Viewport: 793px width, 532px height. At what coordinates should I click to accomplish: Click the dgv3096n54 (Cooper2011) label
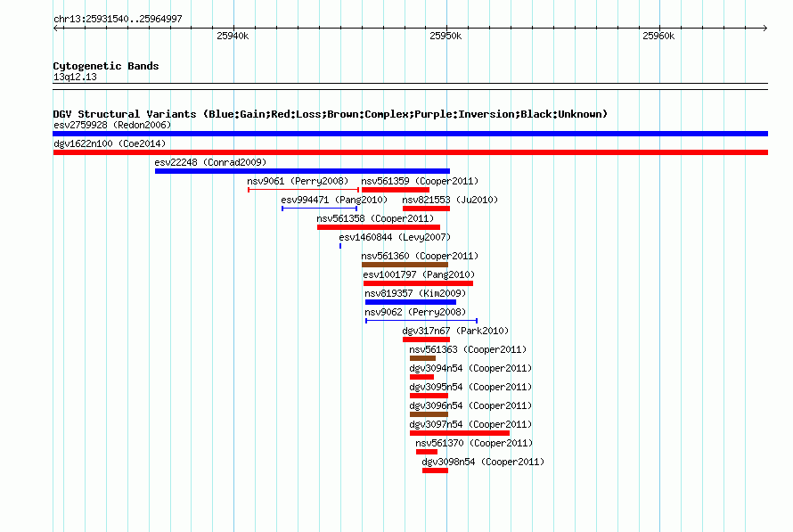click(470, 405)
